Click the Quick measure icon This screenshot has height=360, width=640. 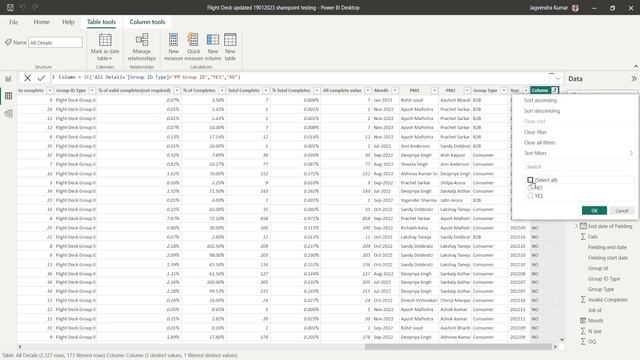(193, 40)
